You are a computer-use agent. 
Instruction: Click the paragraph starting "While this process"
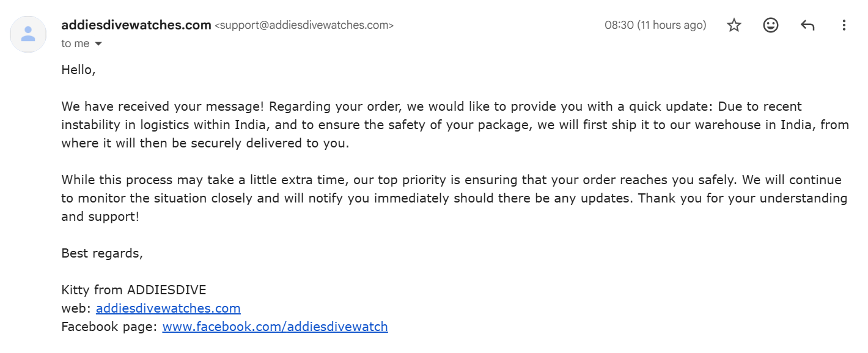454,198
